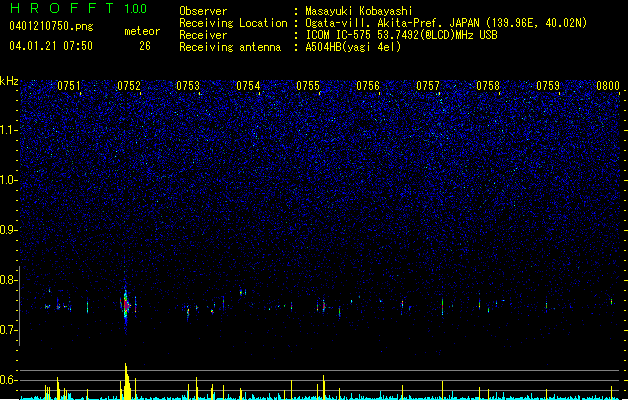Click the 0759 time marker
This screenshot has height=400, width=629.
coord(548,86)
